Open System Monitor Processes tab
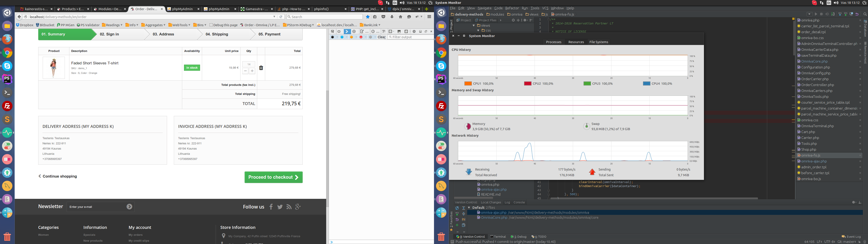This screenshot has width=868, height=244. click(x=554, y=42)
